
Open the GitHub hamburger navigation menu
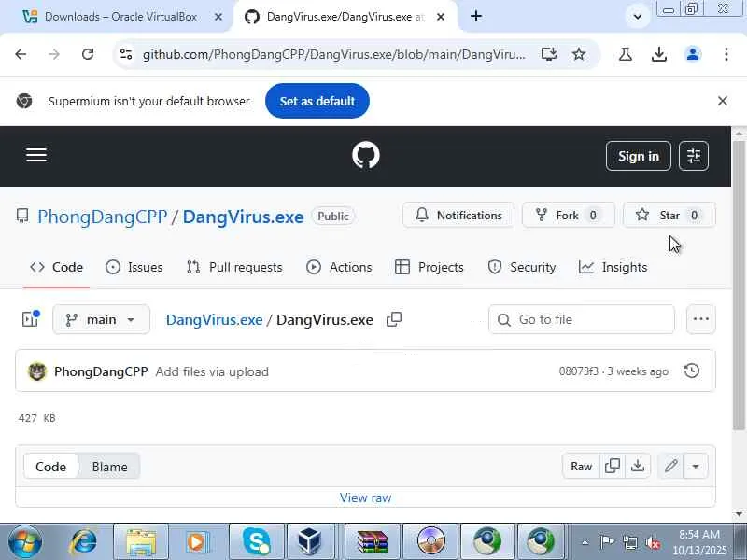pyautogui.click(x=36, y=155)
